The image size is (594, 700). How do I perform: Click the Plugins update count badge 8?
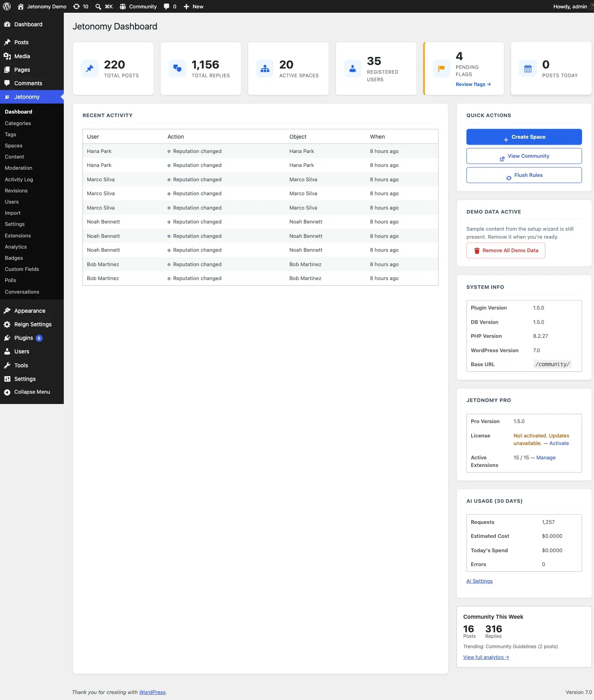[39, 338]
